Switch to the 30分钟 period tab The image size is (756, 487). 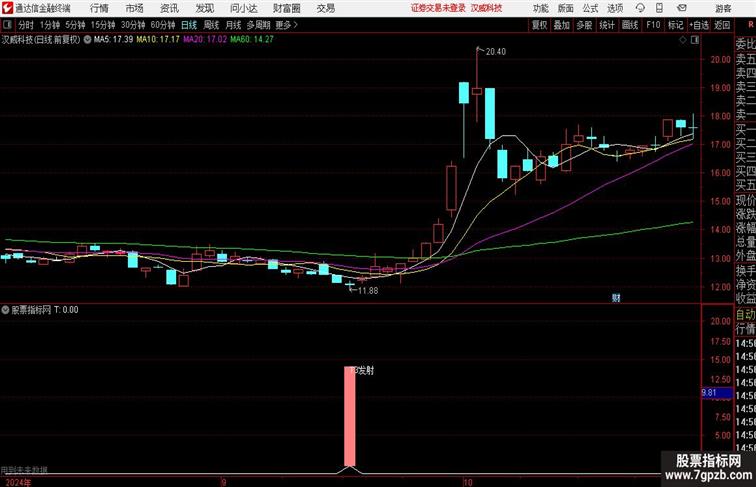coord(133,25)
